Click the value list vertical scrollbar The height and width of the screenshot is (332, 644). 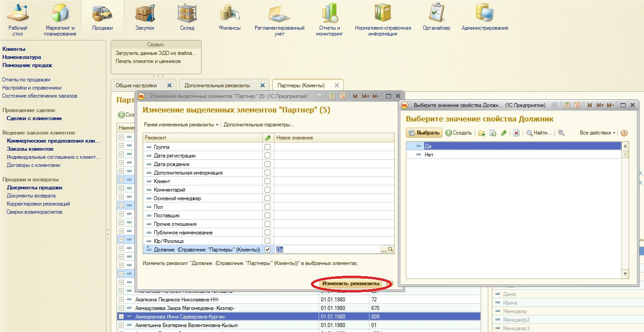625,210
